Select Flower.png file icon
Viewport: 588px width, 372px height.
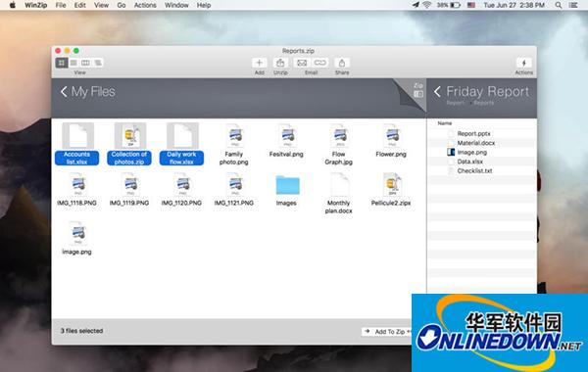[x=391, y=136]
